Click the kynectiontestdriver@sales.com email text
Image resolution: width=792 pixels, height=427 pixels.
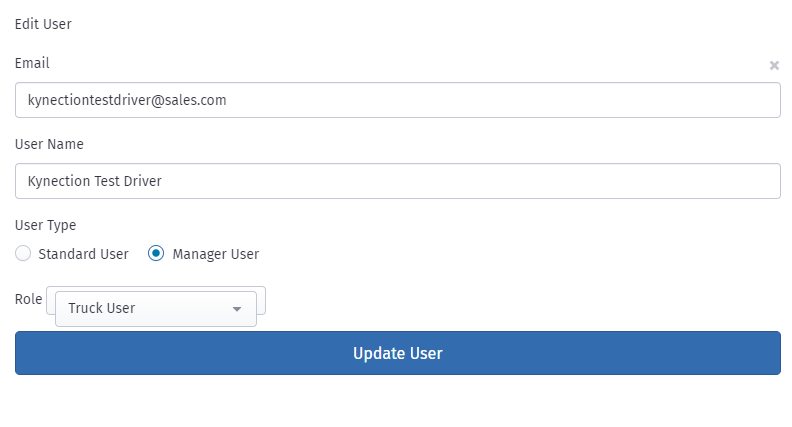[127, 100]
